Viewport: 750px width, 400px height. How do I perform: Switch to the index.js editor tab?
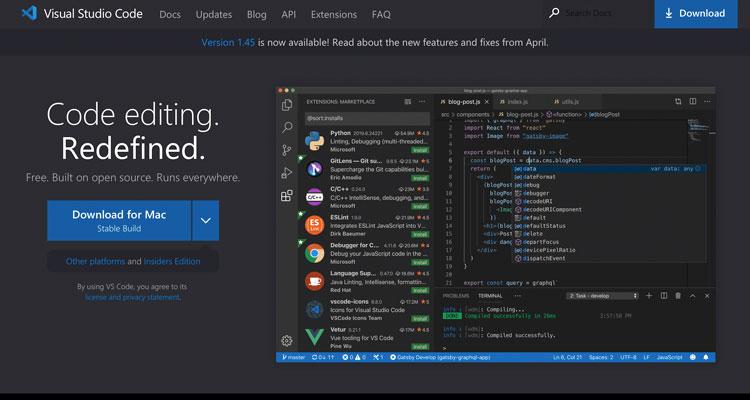pos(518,102)
